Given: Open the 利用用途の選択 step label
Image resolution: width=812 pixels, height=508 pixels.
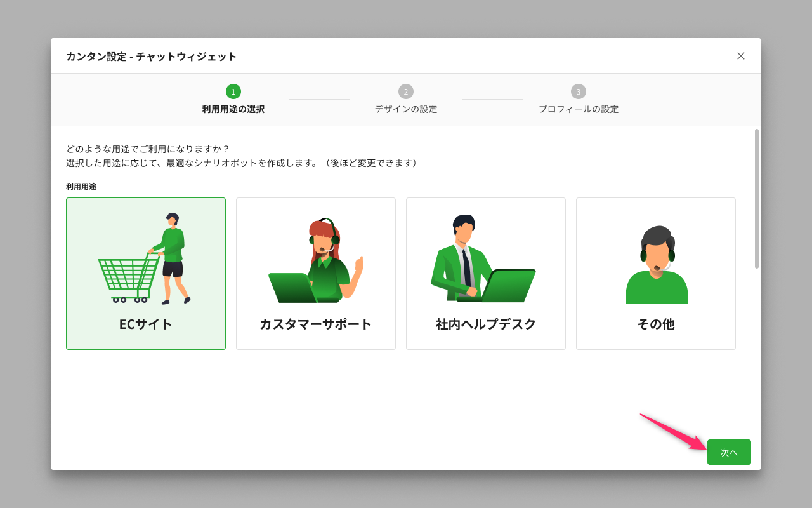Looking at the screenshot, I should (233, 109).
